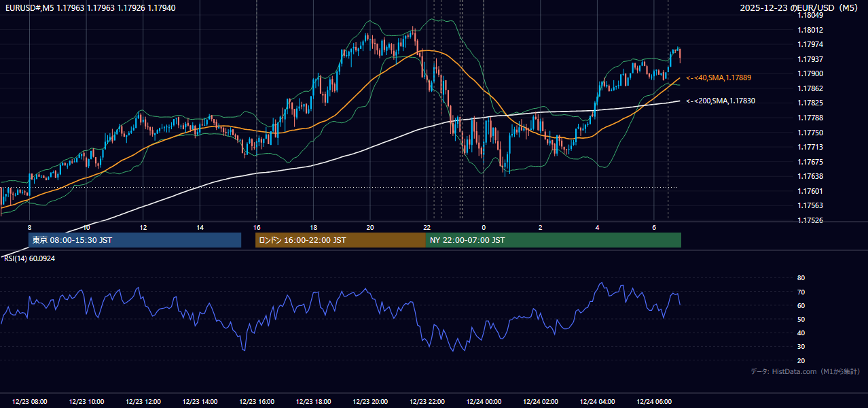Click price axis value 1.18012
Image resolution: width=868 pixels, height=408 pixels.
811,30
